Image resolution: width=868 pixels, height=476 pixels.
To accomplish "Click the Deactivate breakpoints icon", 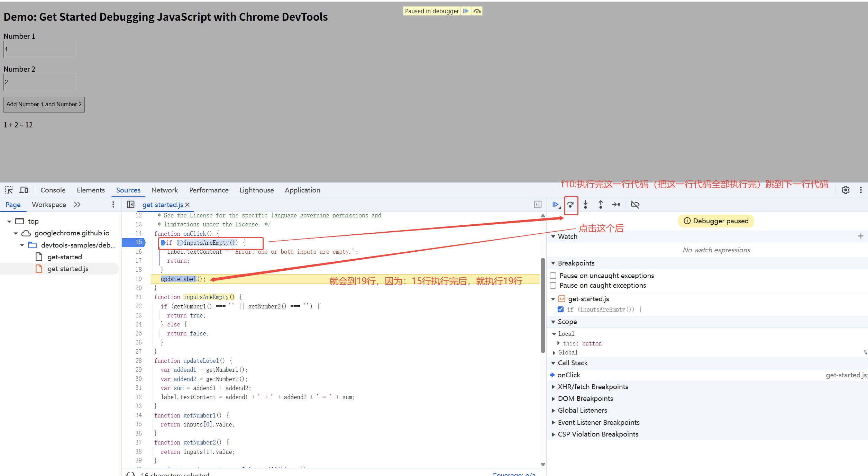I will click(x=635, y=205).
